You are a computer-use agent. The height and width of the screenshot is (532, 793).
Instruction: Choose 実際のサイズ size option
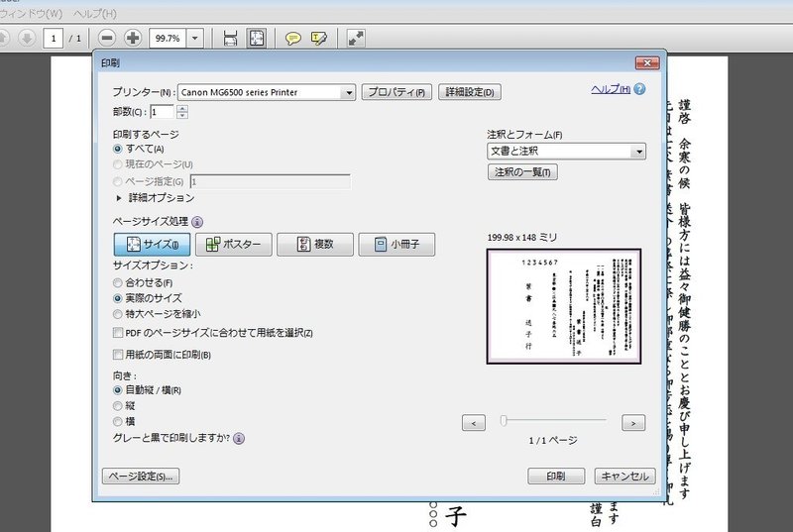point(118,298)
